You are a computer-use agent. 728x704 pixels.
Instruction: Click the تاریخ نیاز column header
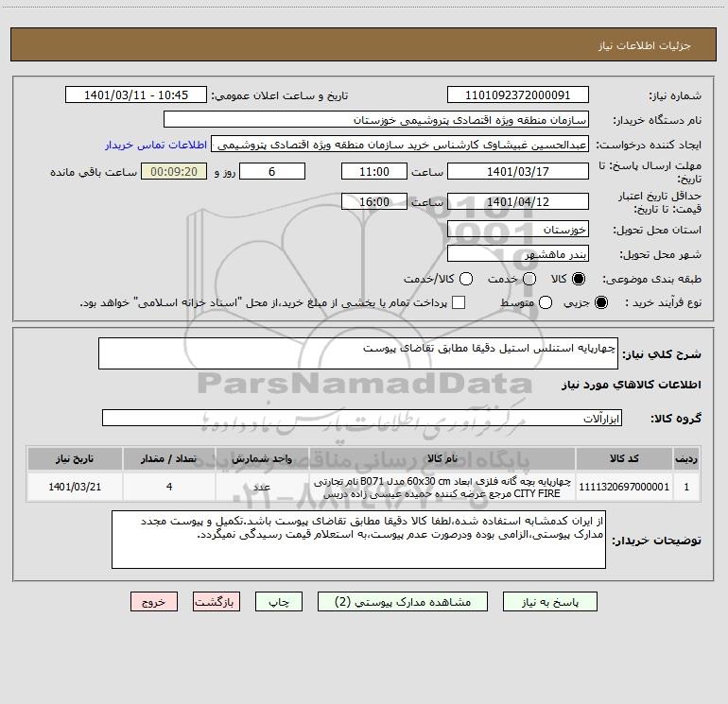(x=75, y=459)
